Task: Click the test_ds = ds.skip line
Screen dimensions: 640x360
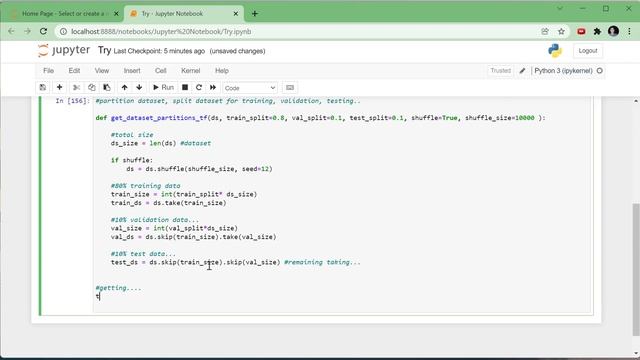Action: tap(236, 262)
